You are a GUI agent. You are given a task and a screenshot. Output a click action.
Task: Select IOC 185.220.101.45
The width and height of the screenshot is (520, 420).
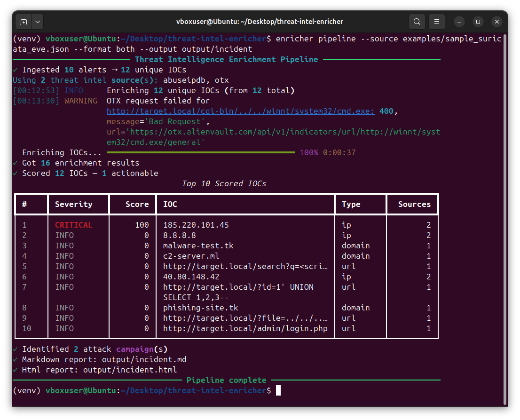tap(196, 225)
